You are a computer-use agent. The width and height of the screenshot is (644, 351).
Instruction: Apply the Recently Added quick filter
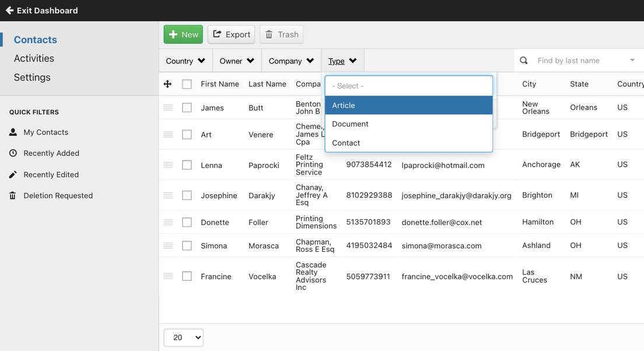click(51, 153)
